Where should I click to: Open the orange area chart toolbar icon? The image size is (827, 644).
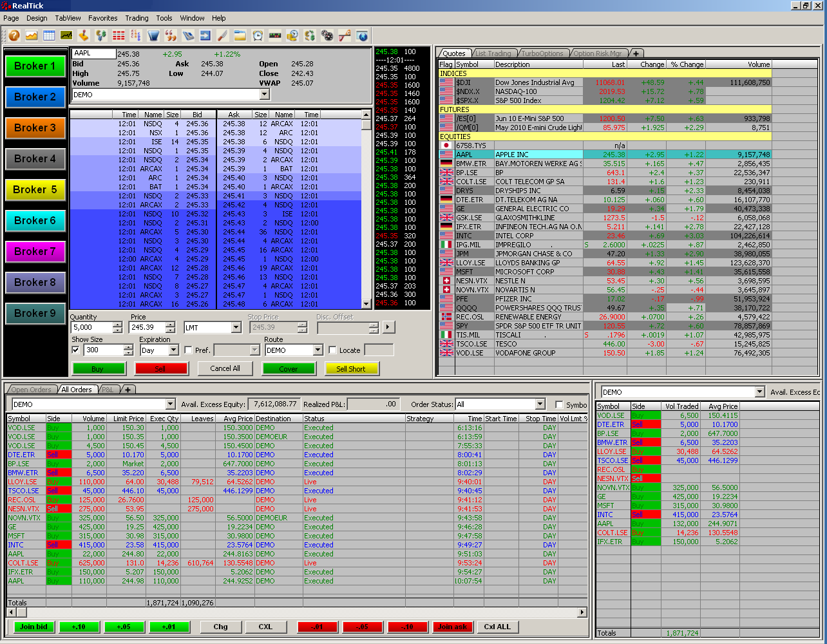(32, 35)
